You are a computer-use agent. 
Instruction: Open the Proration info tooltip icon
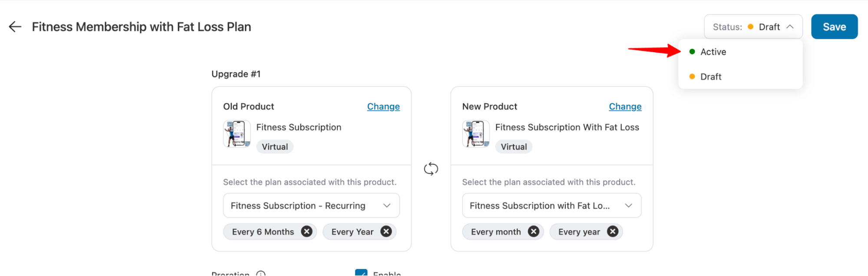point(261,273)
